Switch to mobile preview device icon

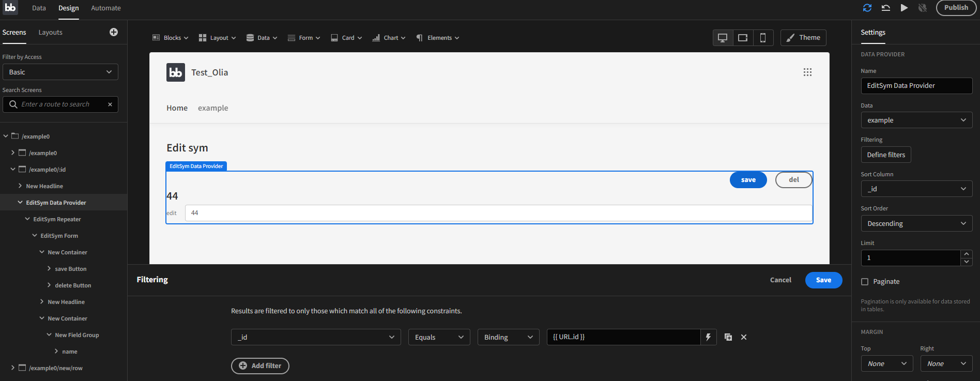click(763, 38)
